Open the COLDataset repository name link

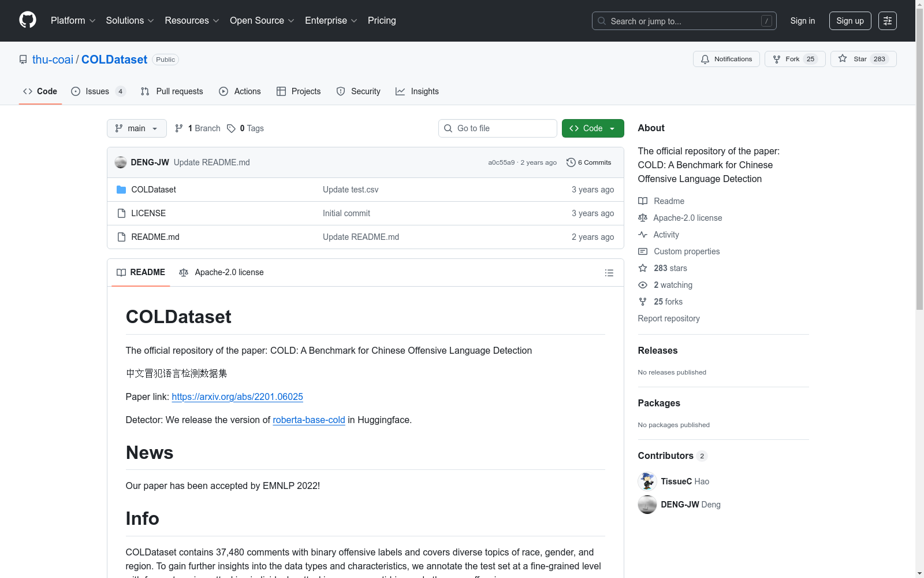(114, 60)
